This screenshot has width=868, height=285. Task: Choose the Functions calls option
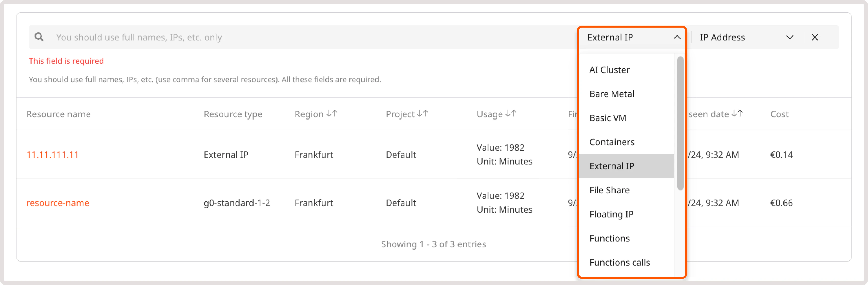[620, 263]
